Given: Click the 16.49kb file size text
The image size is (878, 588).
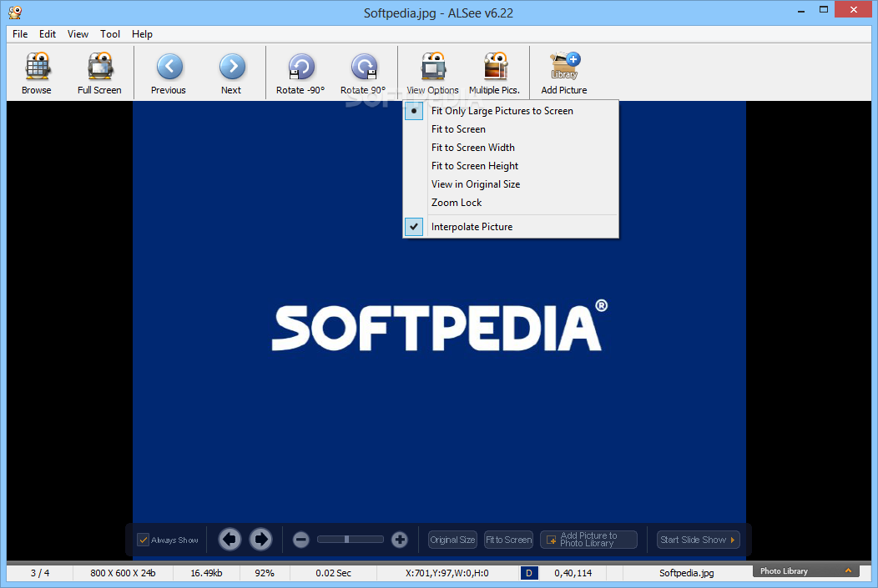Looking at the screenshot, I should click(206, 573).
